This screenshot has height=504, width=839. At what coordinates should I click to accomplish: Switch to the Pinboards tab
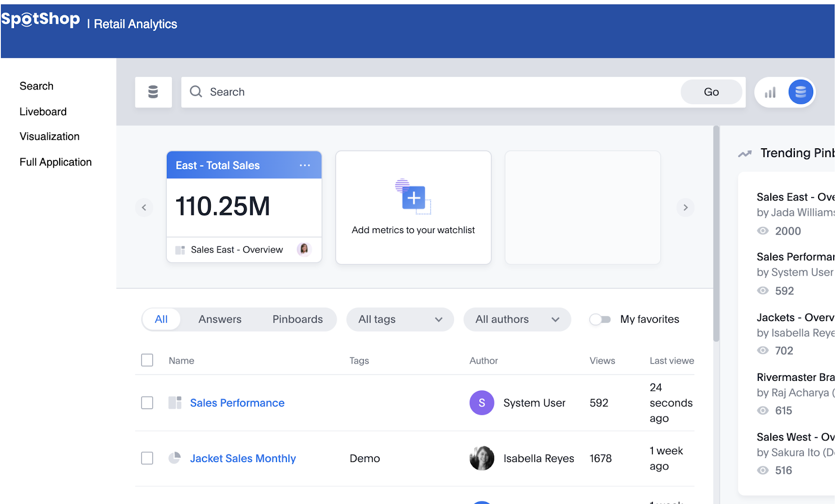(x=297, y=320)
